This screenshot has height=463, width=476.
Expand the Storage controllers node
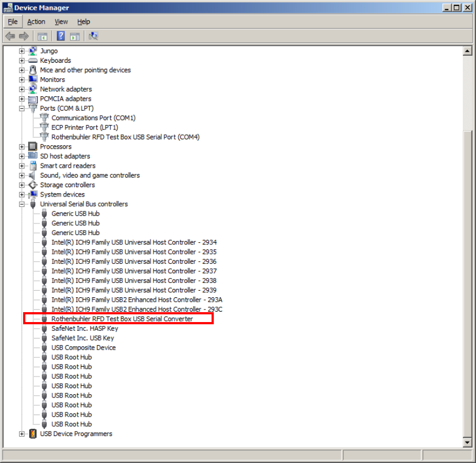tap(21, 185)
